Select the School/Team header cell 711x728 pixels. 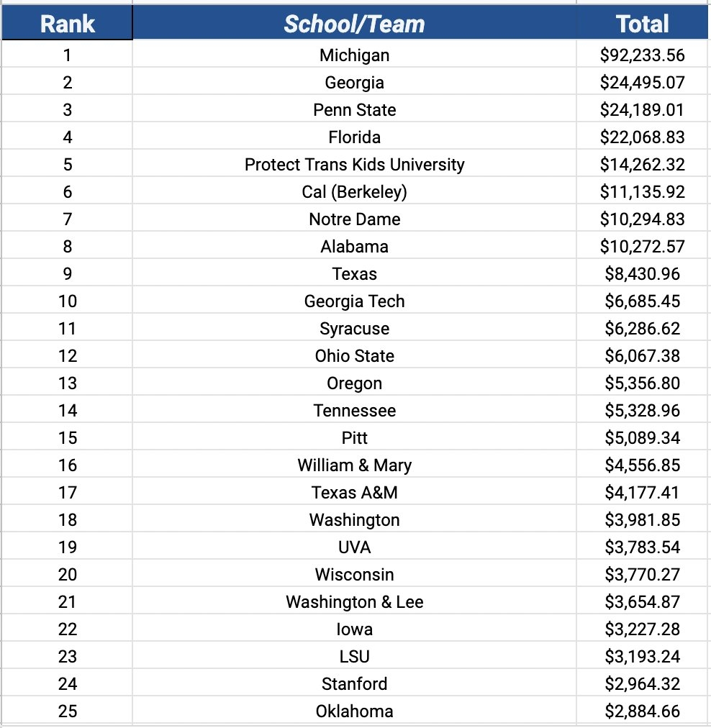[x=354, y=24]
